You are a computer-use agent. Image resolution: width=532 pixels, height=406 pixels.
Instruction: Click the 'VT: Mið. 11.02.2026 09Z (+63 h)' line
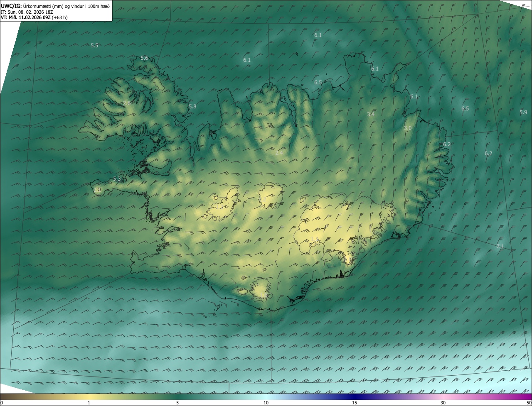[x=34, y=17]
